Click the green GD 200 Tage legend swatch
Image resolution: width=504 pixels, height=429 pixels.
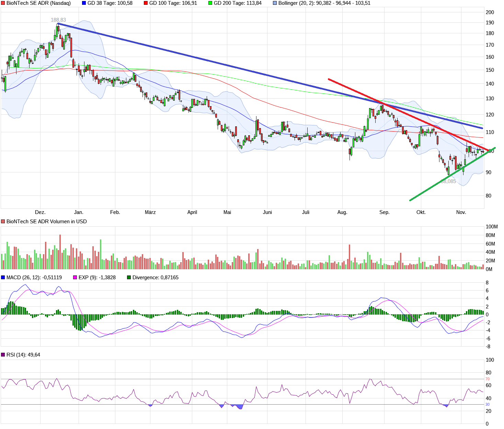(210, 3)
